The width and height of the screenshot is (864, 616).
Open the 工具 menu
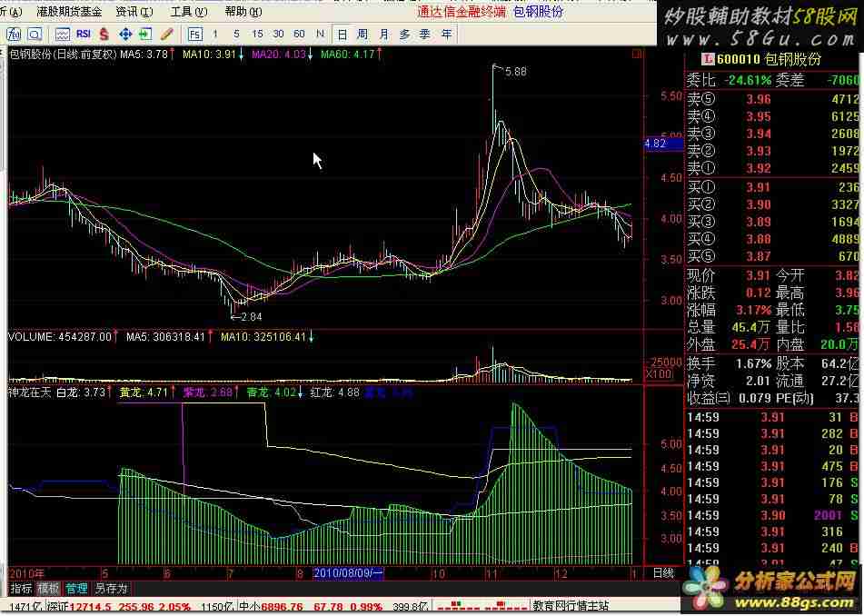189,12
